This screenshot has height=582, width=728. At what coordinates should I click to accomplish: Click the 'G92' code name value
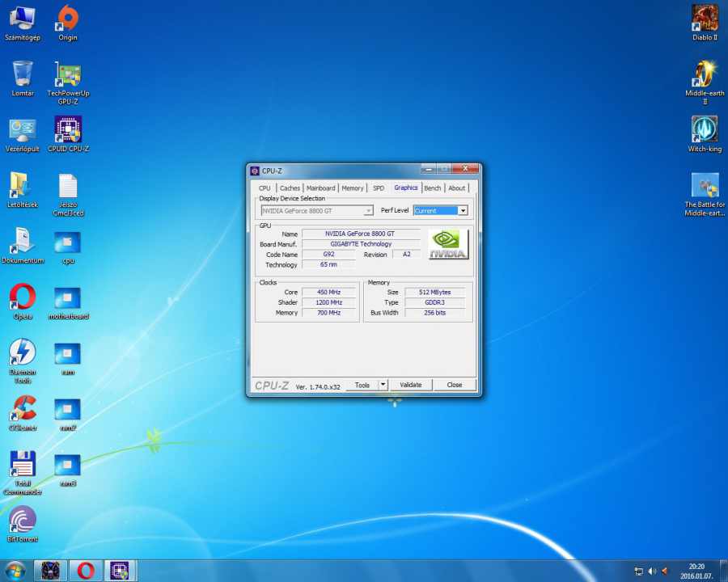coord(328,255)
